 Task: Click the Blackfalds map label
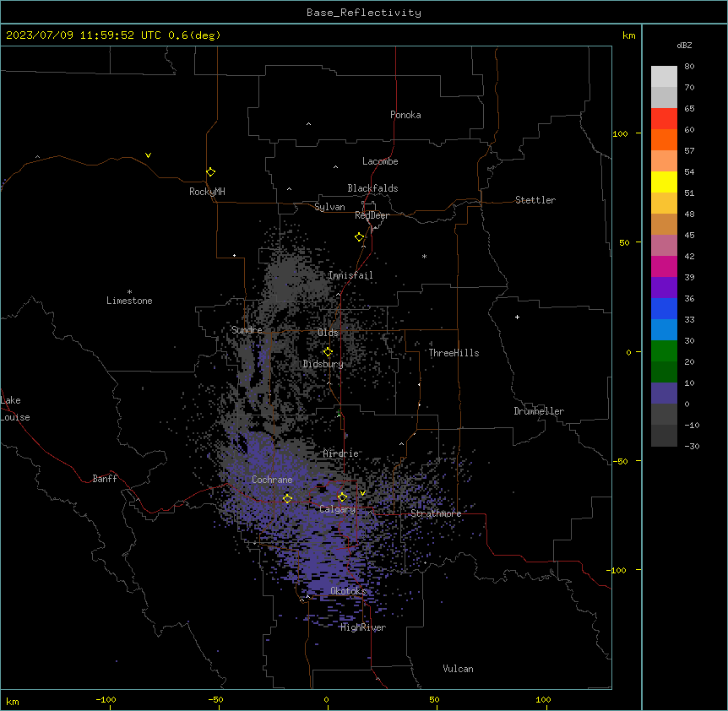click(x=372, y=188)
